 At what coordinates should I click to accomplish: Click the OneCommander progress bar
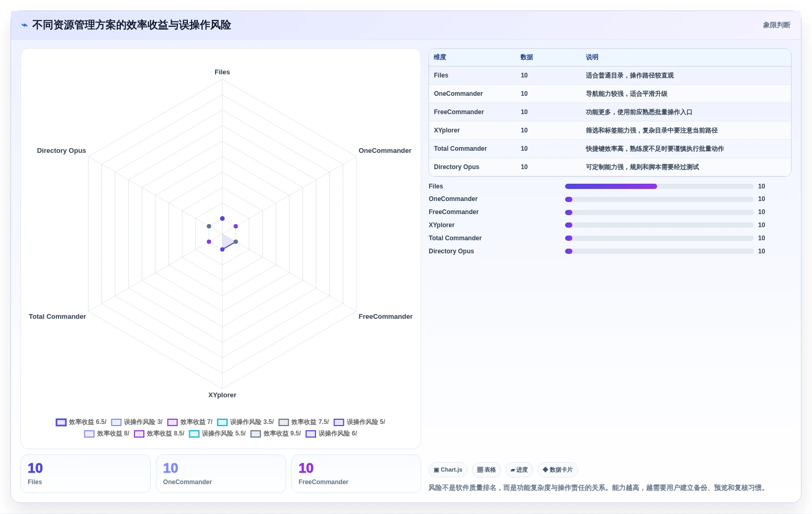pos(659,199)
